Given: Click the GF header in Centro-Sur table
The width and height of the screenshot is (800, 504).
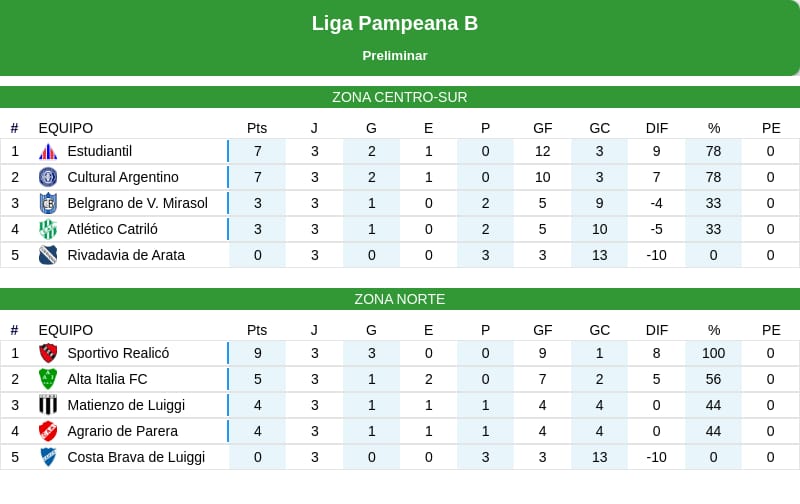Looking at the screenshot, I should 542,129.
